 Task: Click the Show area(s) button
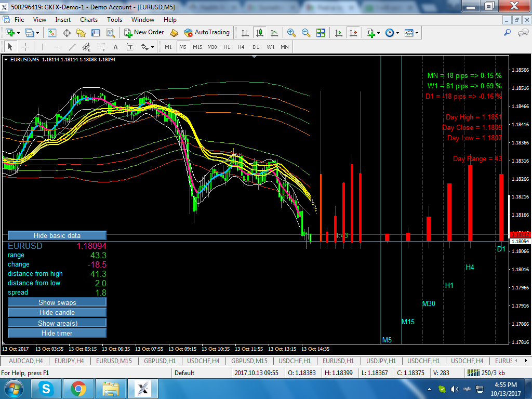57,323
